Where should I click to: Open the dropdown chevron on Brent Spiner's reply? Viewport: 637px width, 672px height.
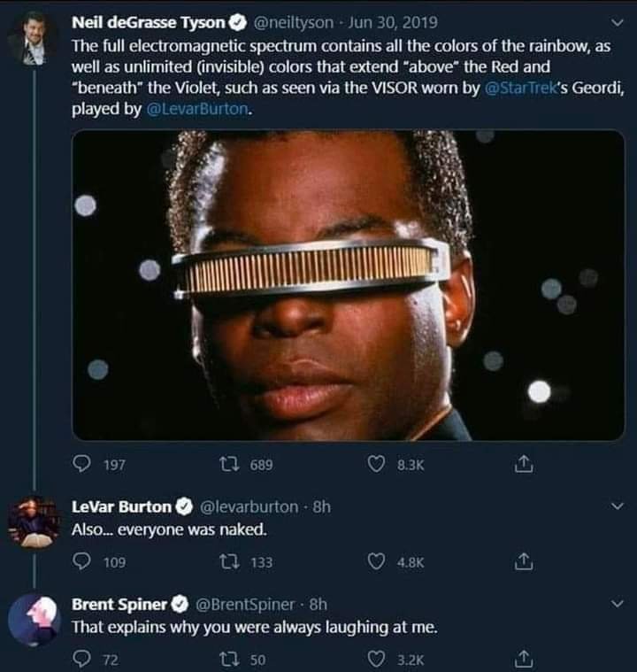click(x=617, y=604)
